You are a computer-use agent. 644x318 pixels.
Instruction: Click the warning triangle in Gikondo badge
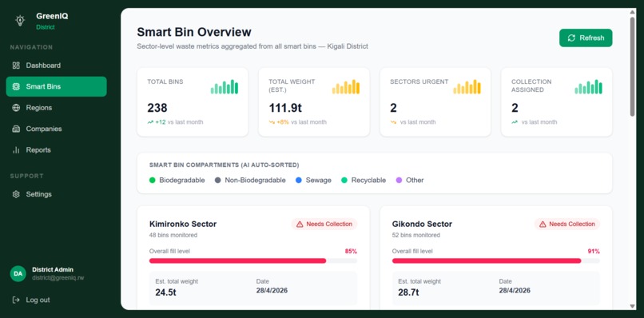tap(543, 225)
